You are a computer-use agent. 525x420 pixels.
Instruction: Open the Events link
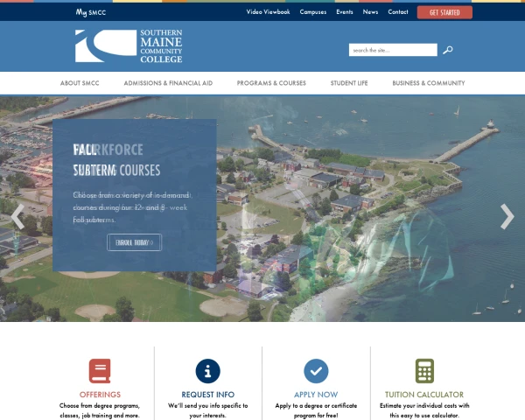tap(345, 12)
